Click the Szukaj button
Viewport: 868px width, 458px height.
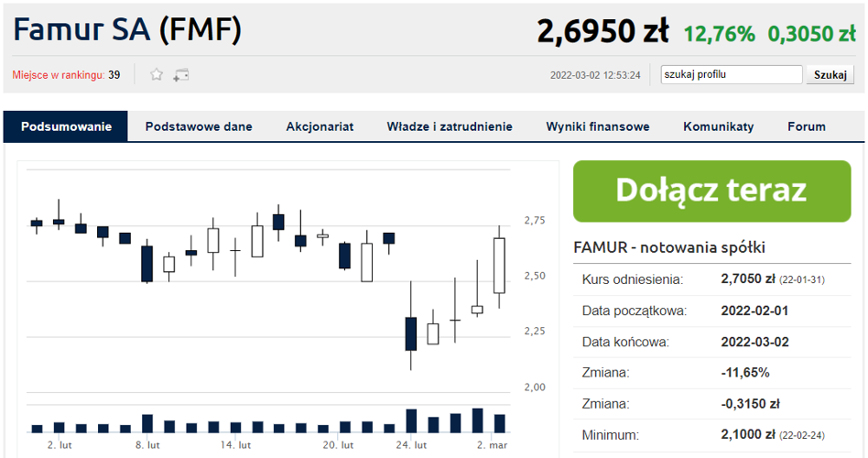point(830,75)
